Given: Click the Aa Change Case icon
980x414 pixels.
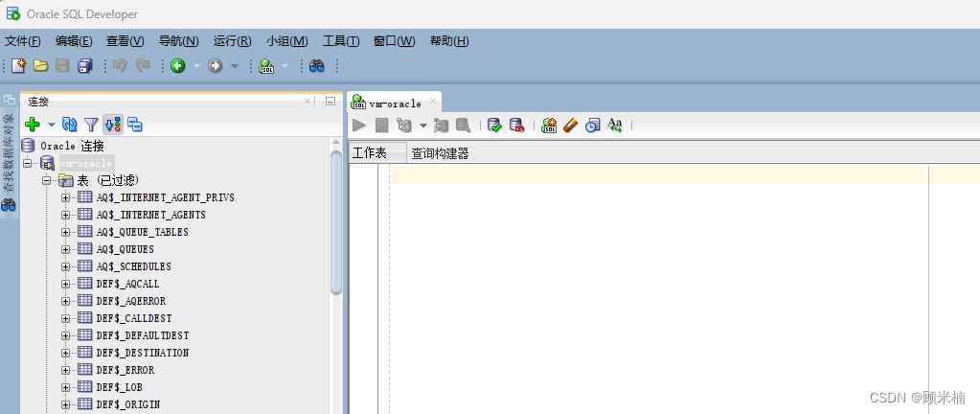Looking at the screenshot, I should 615,126.
